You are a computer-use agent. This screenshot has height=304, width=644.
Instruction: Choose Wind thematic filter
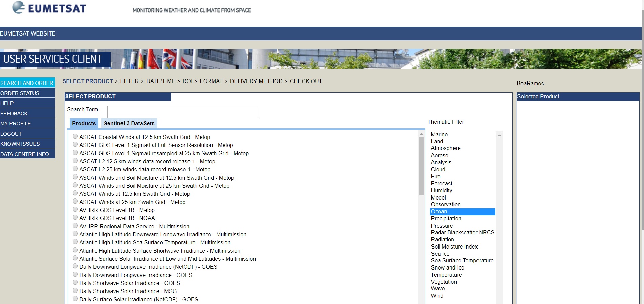coord(463,296)
